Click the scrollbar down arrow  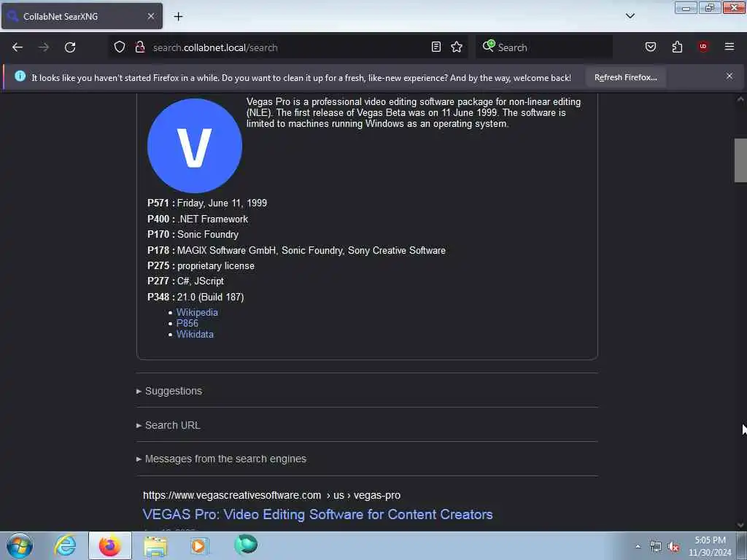(740, 525)
